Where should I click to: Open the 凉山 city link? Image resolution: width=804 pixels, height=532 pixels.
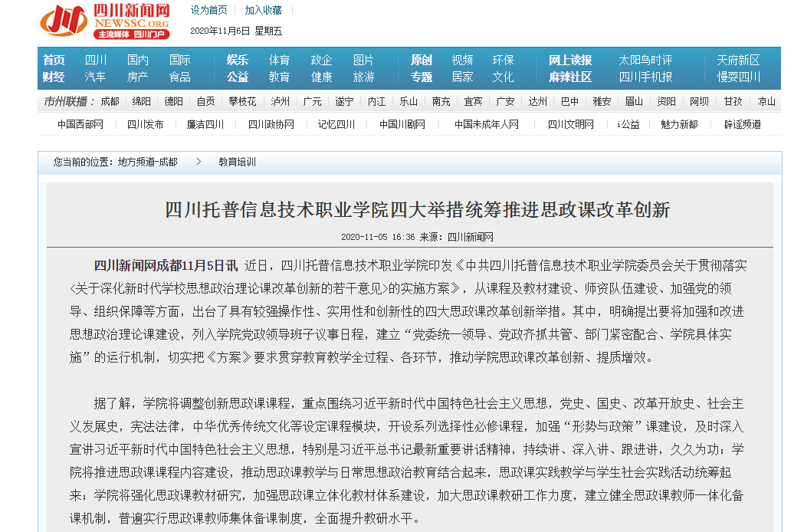click(766, 101)
